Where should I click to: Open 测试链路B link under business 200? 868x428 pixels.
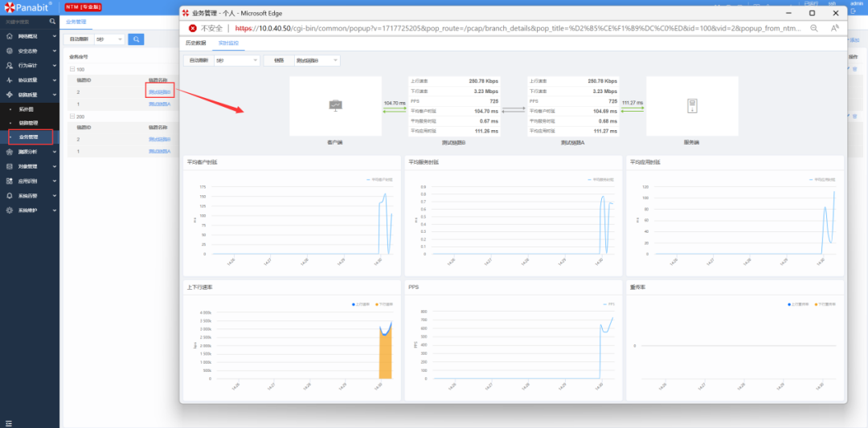(x=159, y=140)
